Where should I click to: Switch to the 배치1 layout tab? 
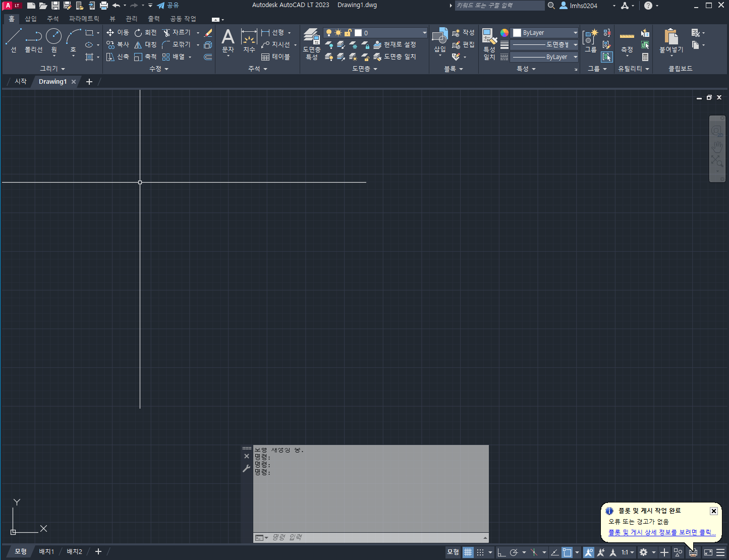click(46, 551)
